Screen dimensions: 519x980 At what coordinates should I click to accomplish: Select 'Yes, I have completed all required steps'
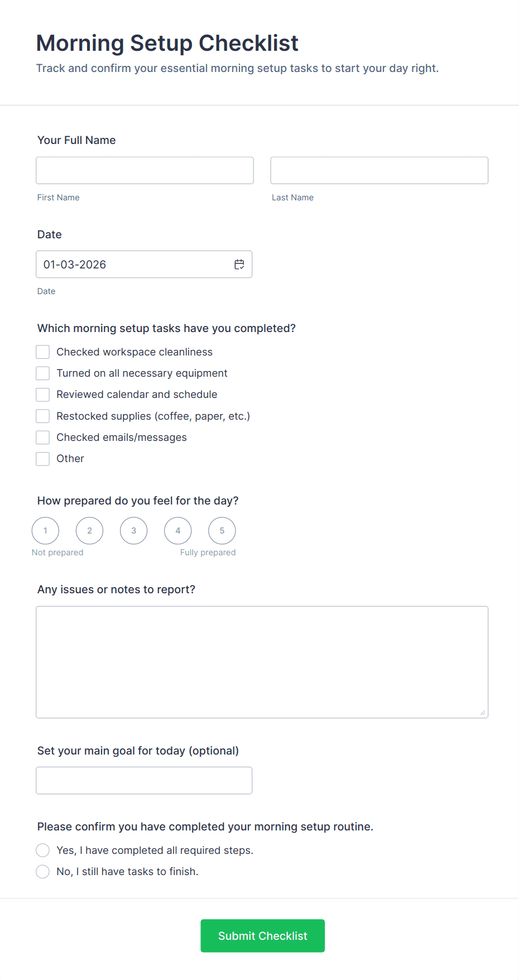tap(43, 851)
